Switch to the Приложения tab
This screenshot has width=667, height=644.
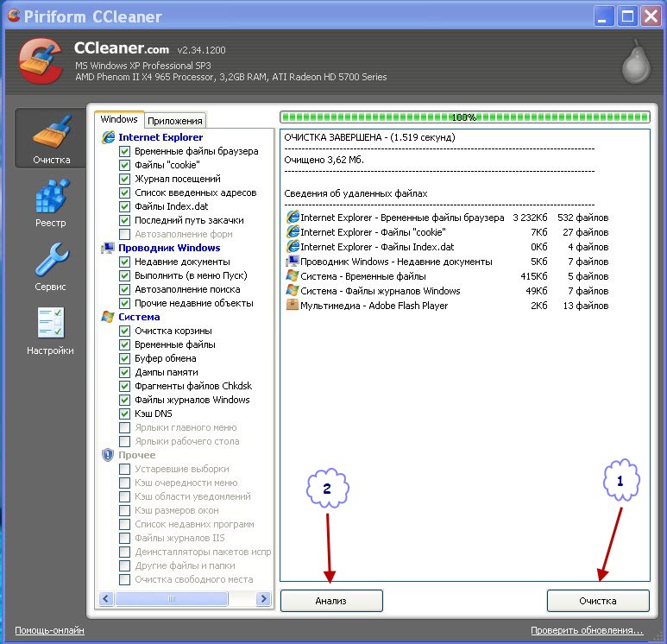tap(175, 121)
